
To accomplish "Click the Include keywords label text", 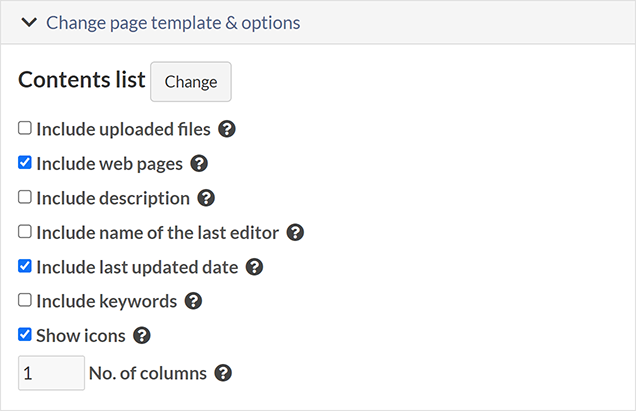I will 106,301.
